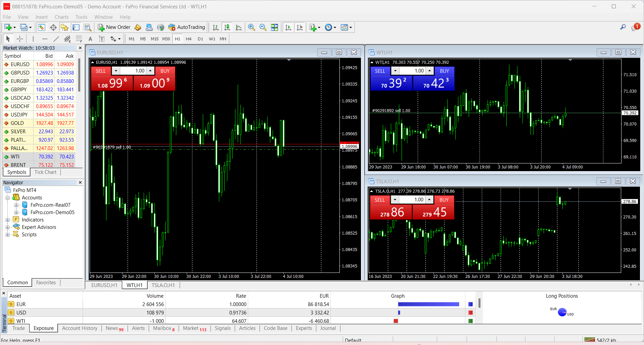
Task: Open the Tools menu
Action: (81, 17)
